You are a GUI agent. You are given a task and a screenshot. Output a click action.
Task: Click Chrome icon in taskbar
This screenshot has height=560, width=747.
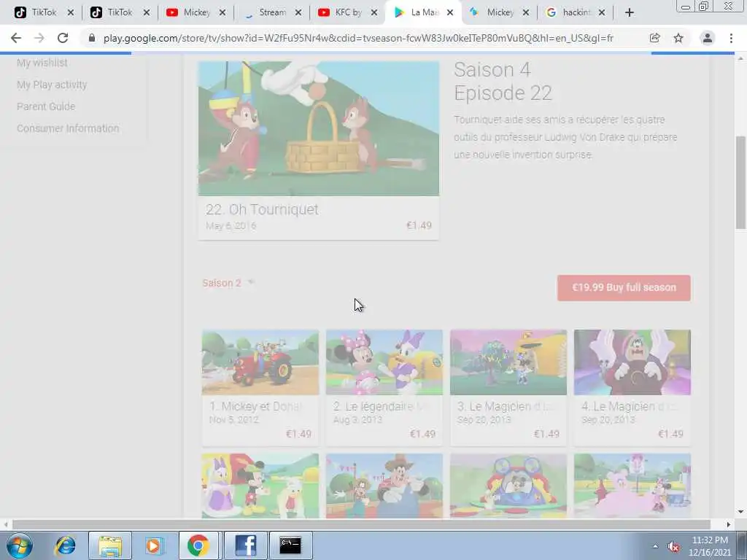point(198,545)
